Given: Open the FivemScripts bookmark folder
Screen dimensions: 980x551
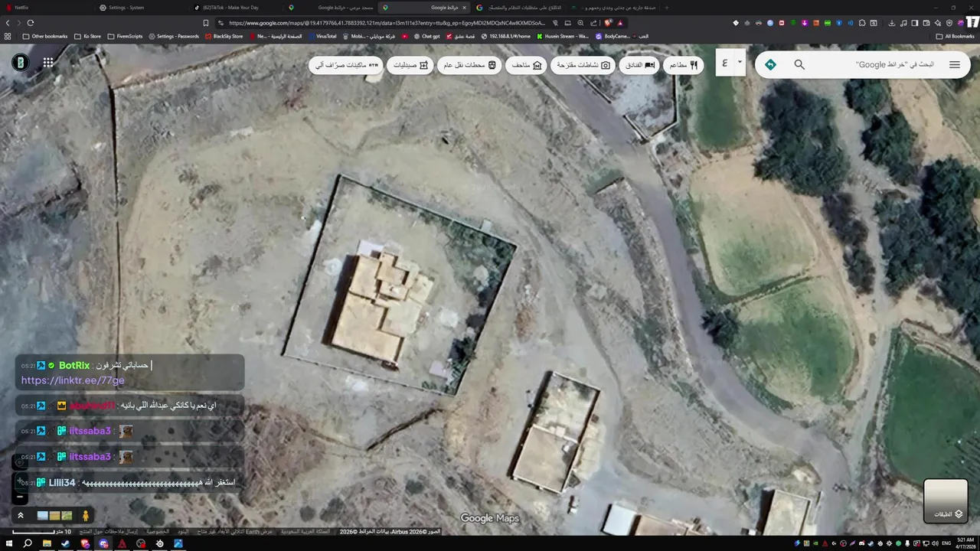Looking at the screenshot, I should tap(125, 36).
